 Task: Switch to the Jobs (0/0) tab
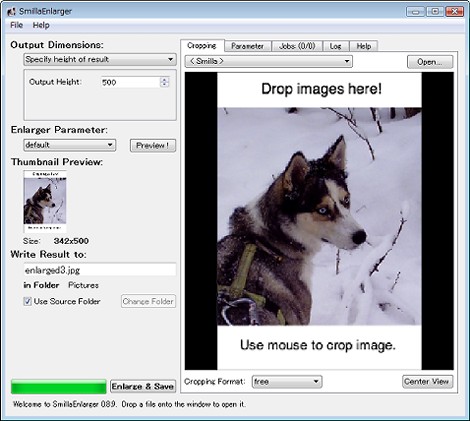(x=297, y=46)
